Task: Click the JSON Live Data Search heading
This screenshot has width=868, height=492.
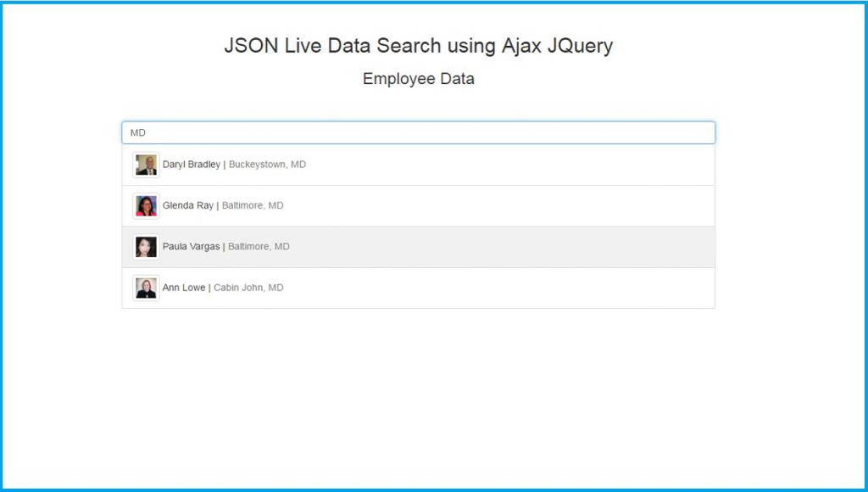Action: [x=419, y=46]
